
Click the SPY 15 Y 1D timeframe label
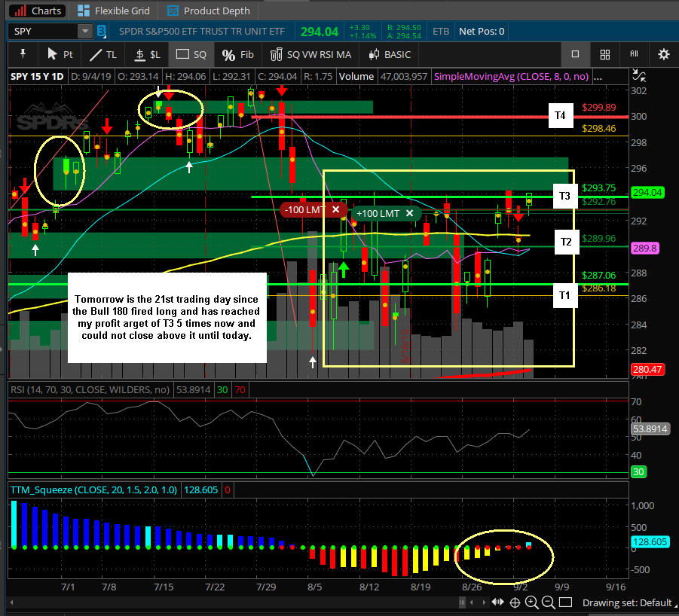[x=37, y=77]
